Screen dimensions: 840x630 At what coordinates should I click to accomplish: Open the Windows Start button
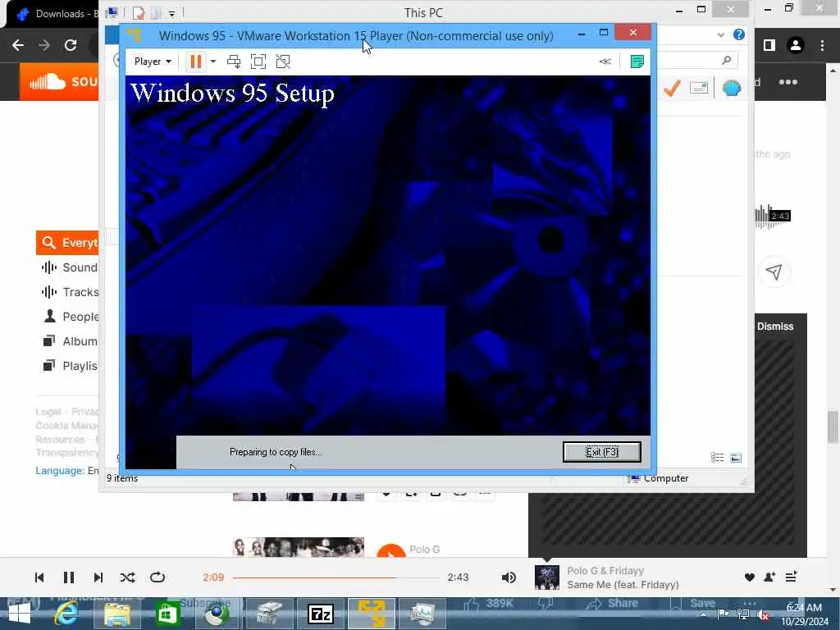[20, 614]
